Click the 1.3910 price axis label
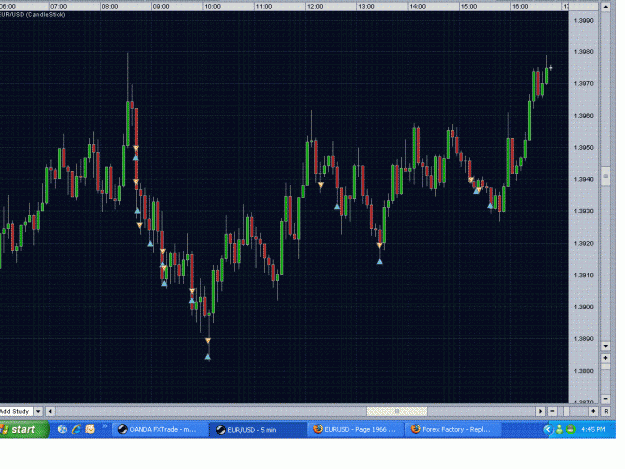The image size is (625, 469). point(583,275)
